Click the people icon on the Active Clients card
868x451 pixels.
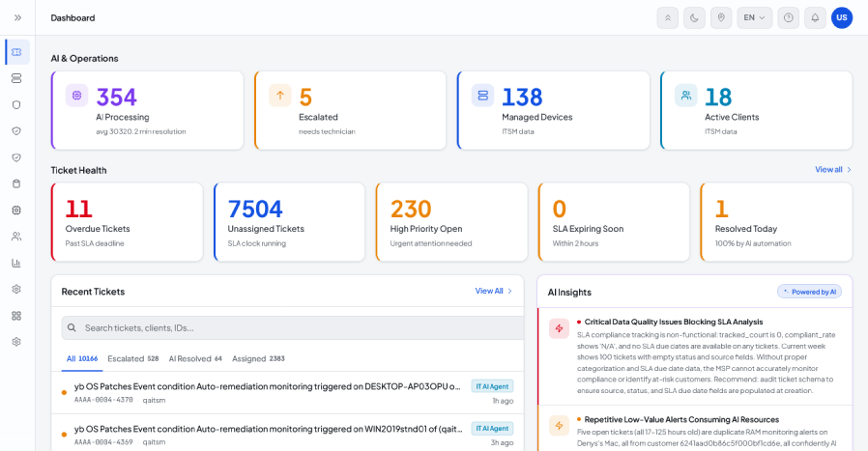686,96
